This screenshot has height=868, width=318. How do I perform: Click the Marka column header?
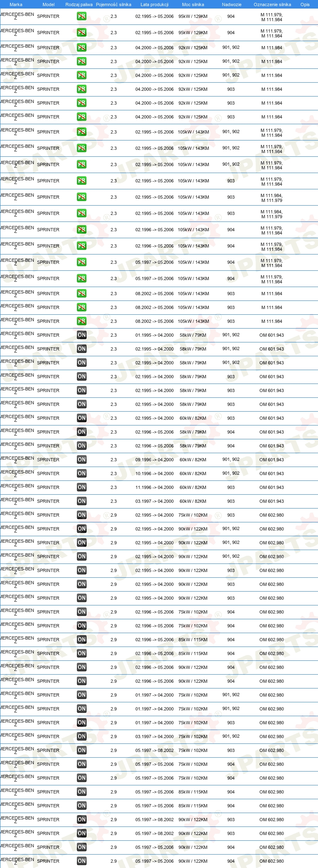(x=16, y=4)
